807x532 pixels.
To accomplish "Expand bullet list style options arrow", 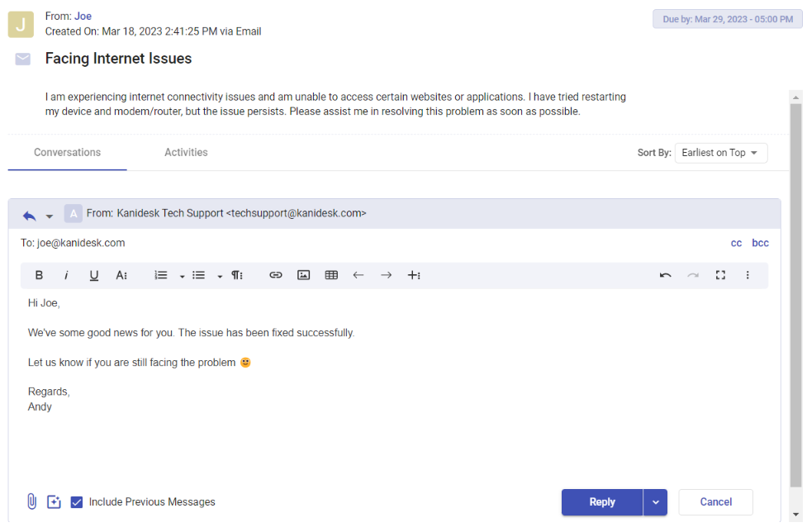I will coord(220,276).
